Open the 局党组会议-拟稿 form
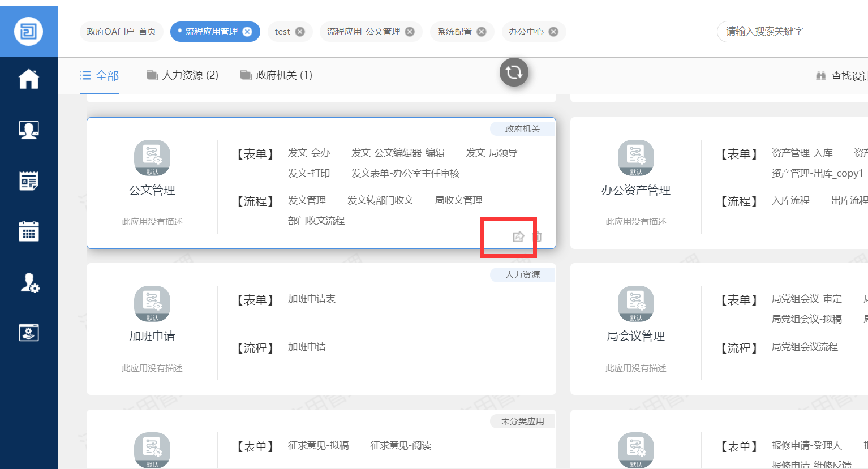868x469 pixels. [807, 319]
